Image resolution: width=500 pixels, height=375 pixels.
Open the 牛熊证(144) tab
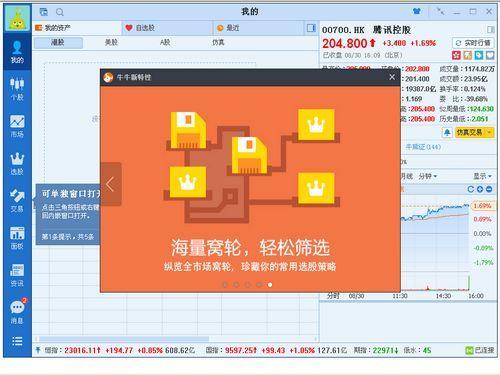[x=423, y=147]
